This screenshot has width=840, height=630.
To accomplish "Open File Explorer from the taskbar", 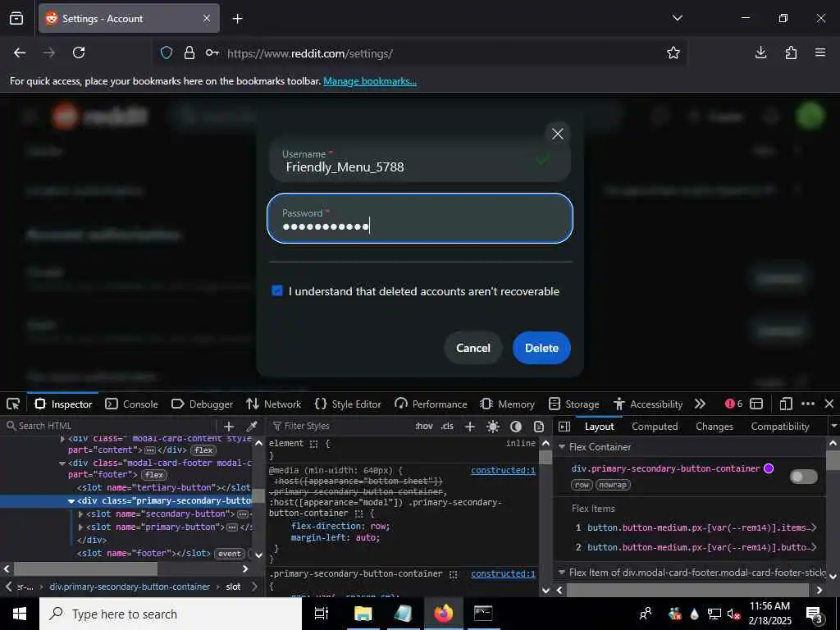I will pos(363,614).
